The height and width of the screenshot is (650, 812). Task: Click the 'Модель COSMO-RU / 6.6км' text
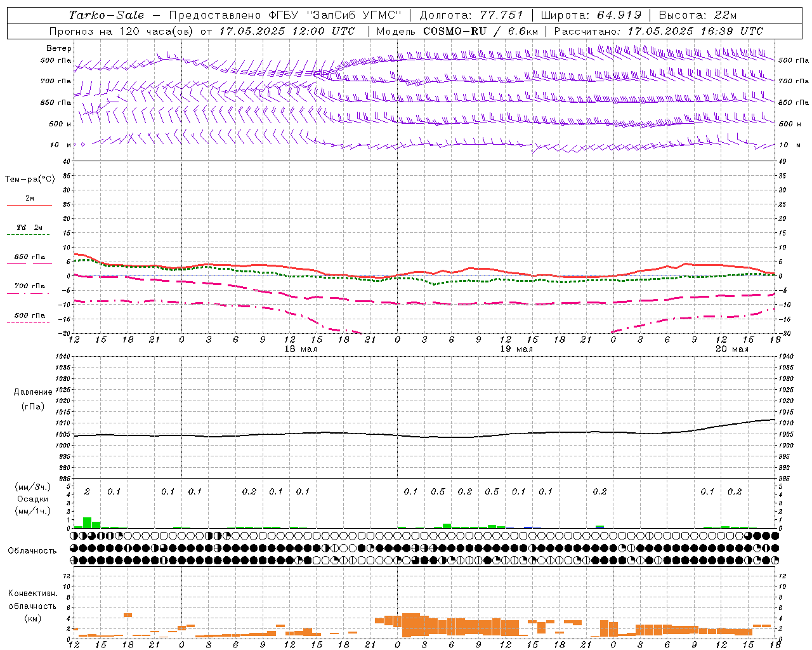click(x=457, y=31)
